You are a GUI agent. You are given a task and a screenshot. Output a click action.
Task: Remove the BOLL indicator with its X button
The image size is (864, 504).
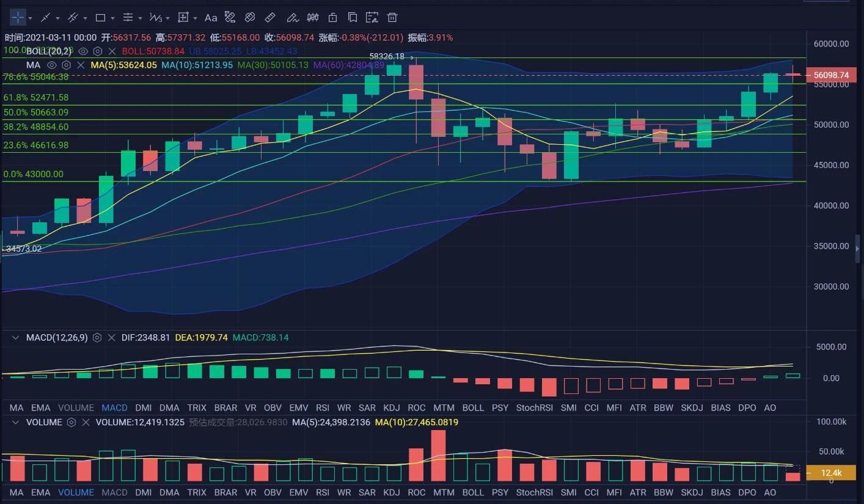112,51
